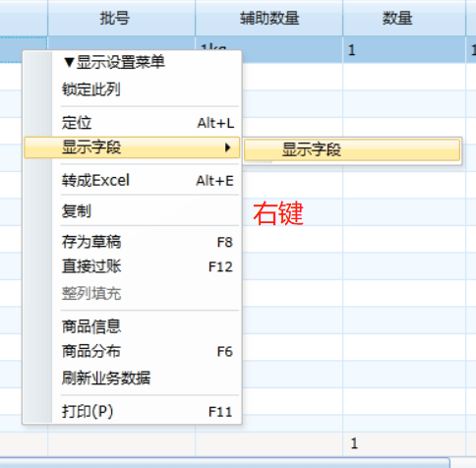Screen dimensions: 476x468
Task: Choose 刷新业务数据 option
Action: (x=132, y=378)
